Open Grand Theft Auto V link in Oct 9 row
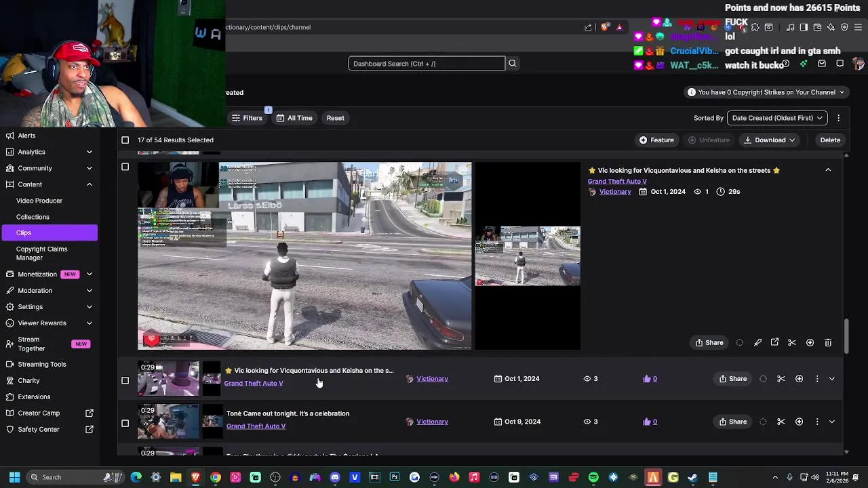Screen dimensions: 868x488 tap(256, 426)
